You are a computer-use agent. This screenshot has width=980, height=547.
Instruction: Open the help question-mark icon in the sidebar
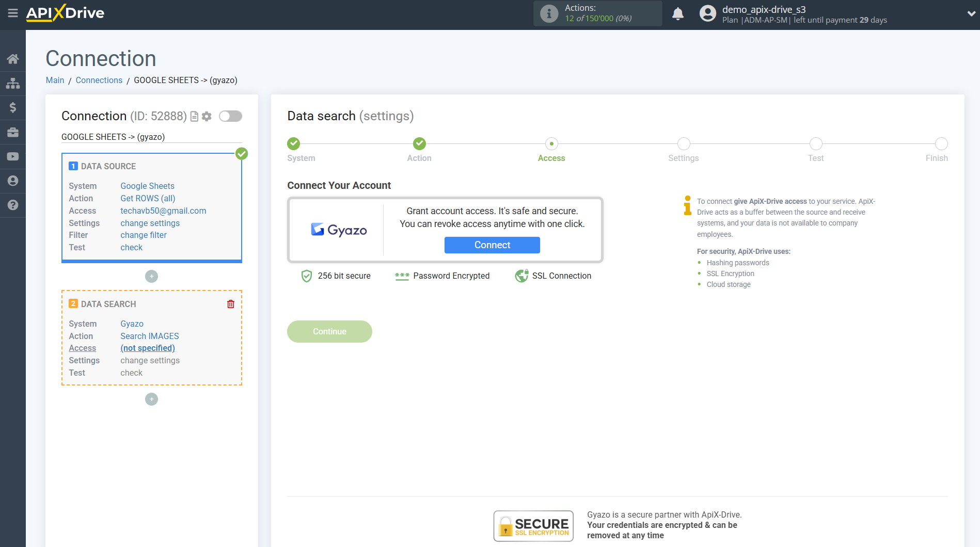13,205
